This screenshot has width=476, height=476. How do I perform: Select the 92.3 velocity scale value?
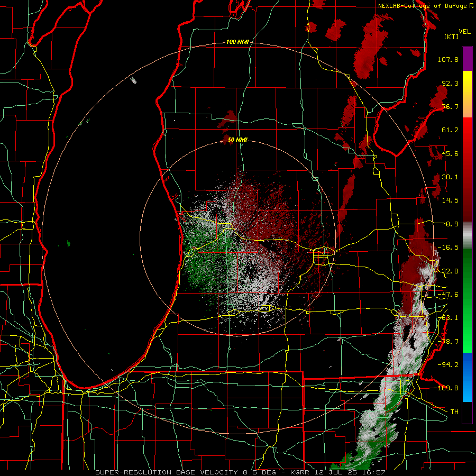click(450, 83)
